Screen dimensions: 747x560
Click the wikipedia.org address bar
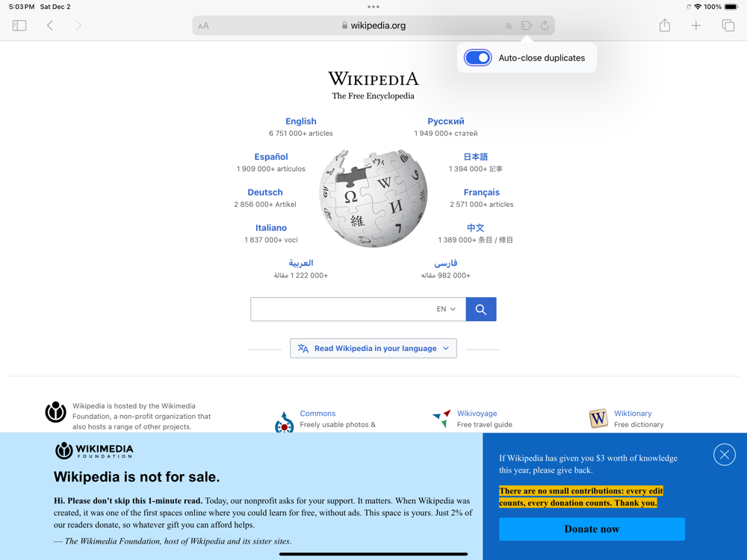[373, 25]
